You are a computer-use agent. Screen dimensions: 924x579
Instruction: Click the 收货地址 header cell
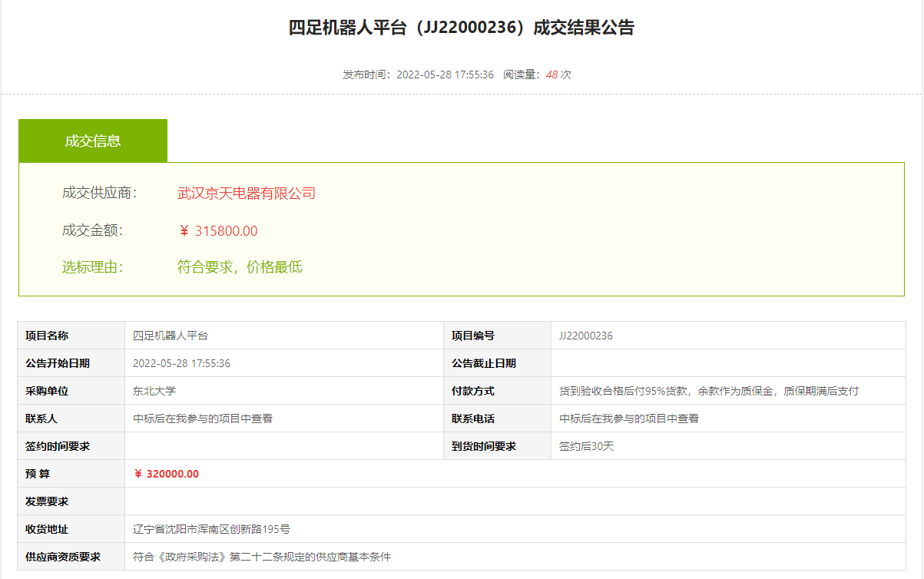click(x=71, y=529)
